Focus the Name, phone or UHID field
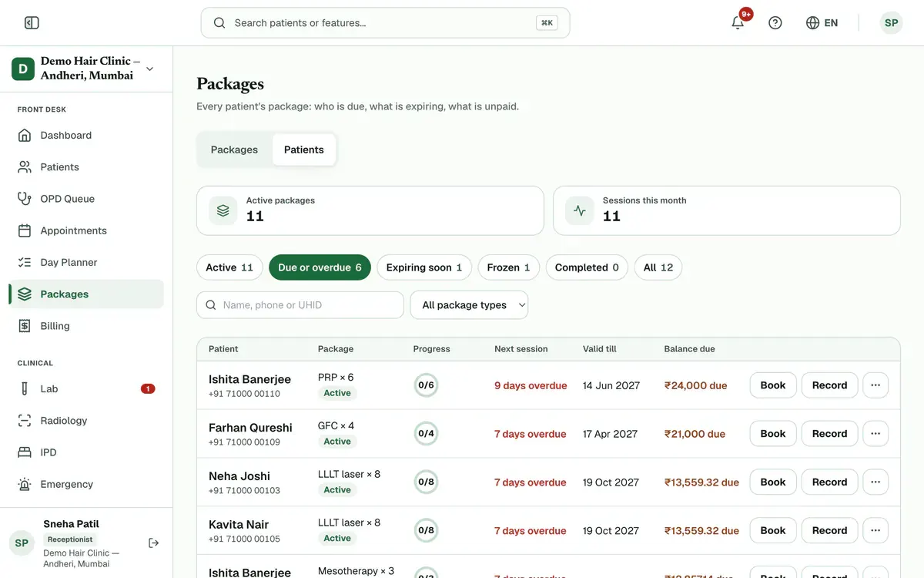The image size is (924, 578). click(x=300, y=305)
